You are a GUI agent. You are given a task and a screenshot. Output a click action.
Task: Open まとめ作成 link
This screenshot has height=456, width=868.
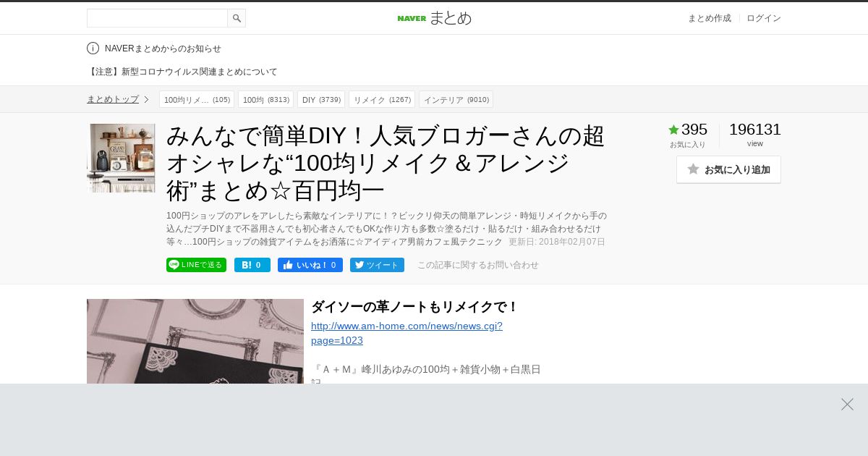(x=709, y=18)
